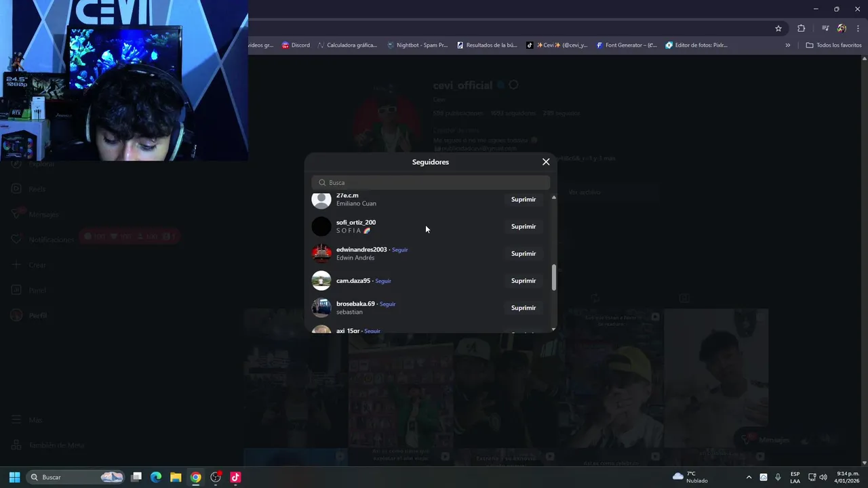This screenshot has height=488, width=868.
Task: Remove follower edwinandres2003 with Suprimir
Action: tap(523, 253)
